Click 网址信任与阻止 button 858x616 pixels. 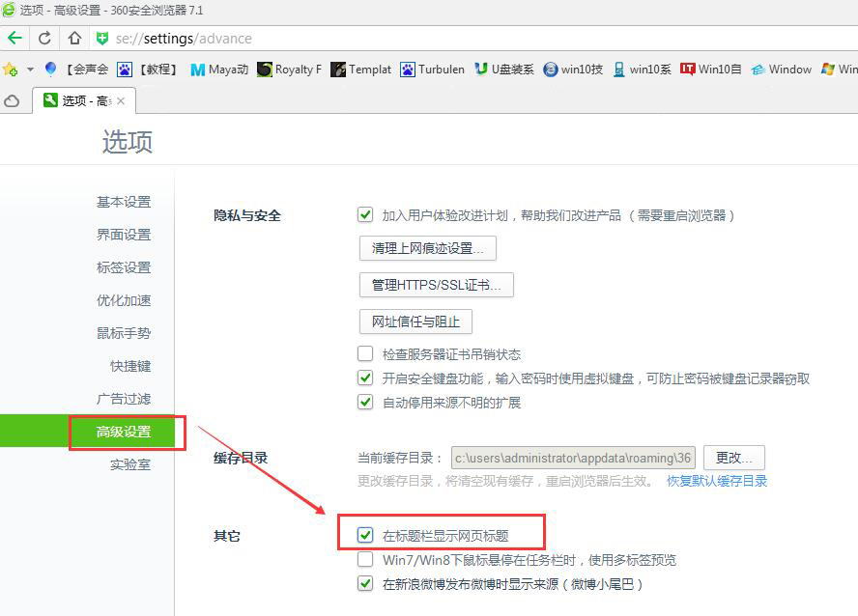click(415, 322)
